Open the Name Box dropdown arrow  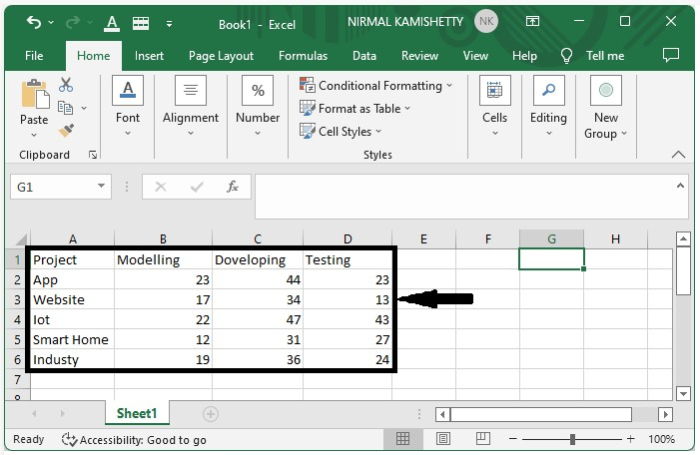[x=101, y=186]
